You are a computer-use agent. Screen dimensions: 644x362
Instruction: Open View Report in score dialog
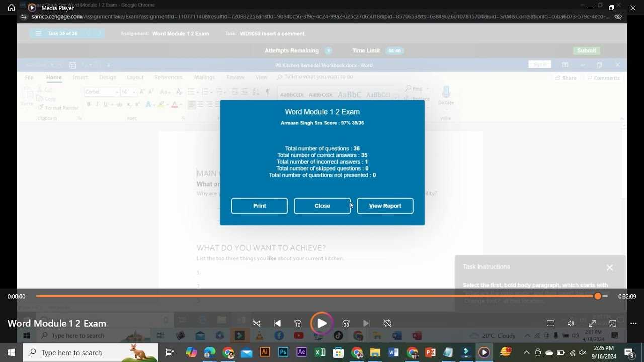click(x=385, y=206)
